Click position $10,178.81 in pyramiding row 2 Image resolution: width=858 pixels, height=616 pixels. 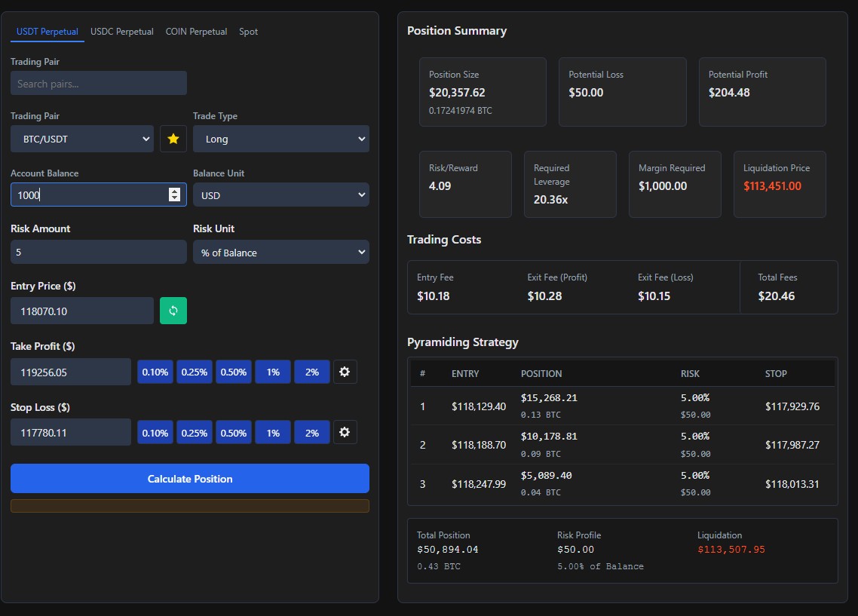click(549, 436)
